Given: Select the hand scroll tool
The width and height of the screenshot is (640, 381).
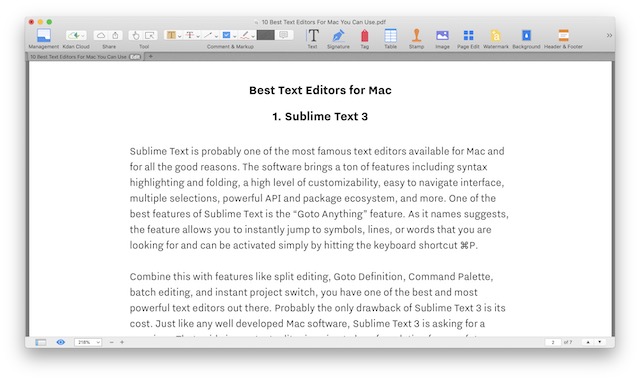Looking at the screenshot, I should [x=136, y=36].
